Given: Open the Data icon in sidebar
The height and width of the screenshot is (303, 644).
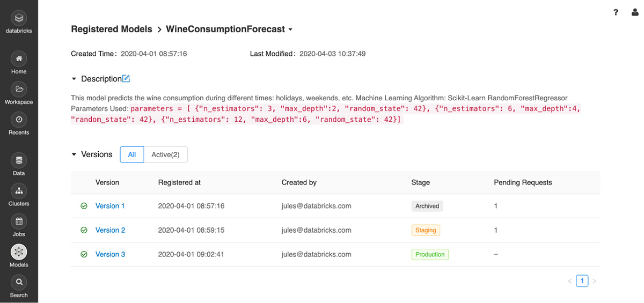Looking at the screenshot, I should tap(19, 160).
